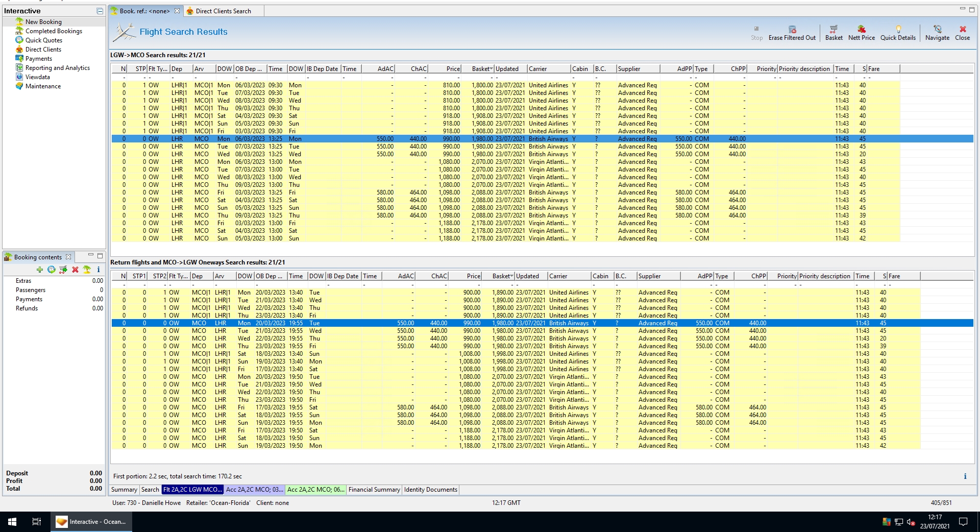
Task: Switch to Direct Clients Search tab
Action: 223,11
